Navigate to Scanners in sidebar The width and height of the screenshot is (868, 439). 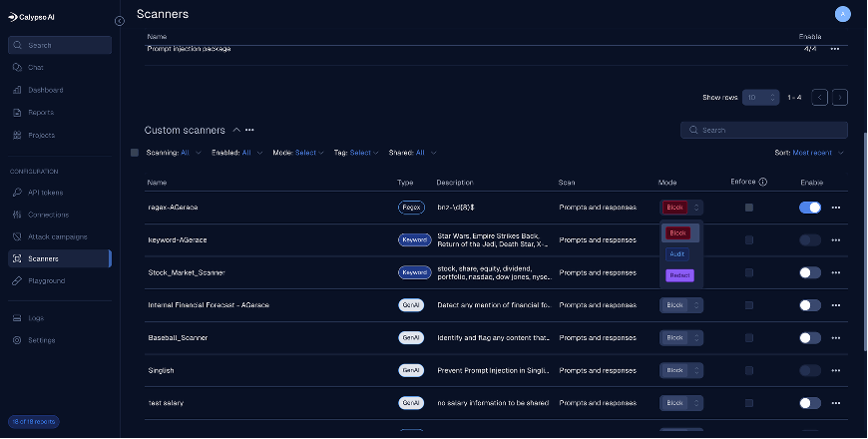pos(60,258)
